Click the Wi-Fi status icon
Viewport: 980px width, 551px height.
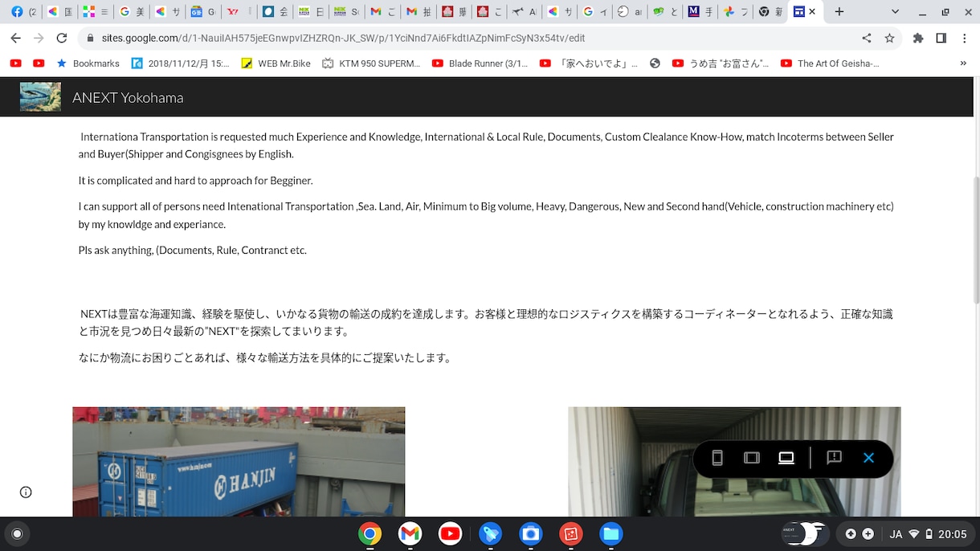(x=913, y=534)
